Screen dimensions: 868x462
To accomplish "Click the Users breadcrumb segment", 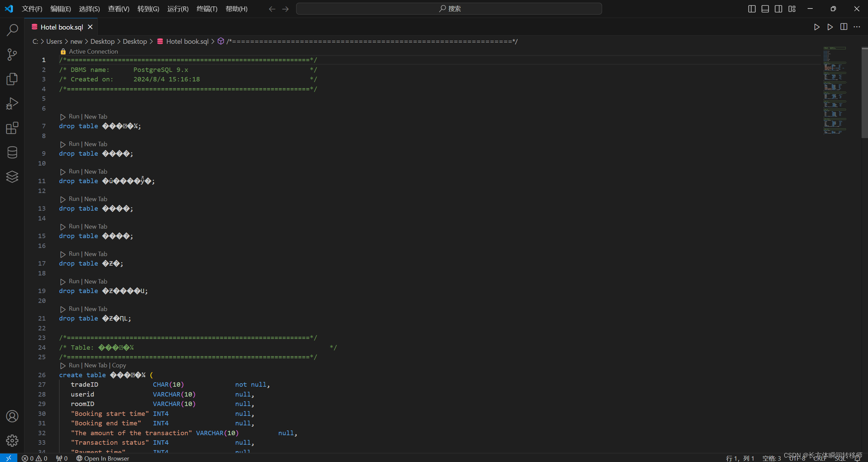I will pyautogui.click(x=54, y=41).
